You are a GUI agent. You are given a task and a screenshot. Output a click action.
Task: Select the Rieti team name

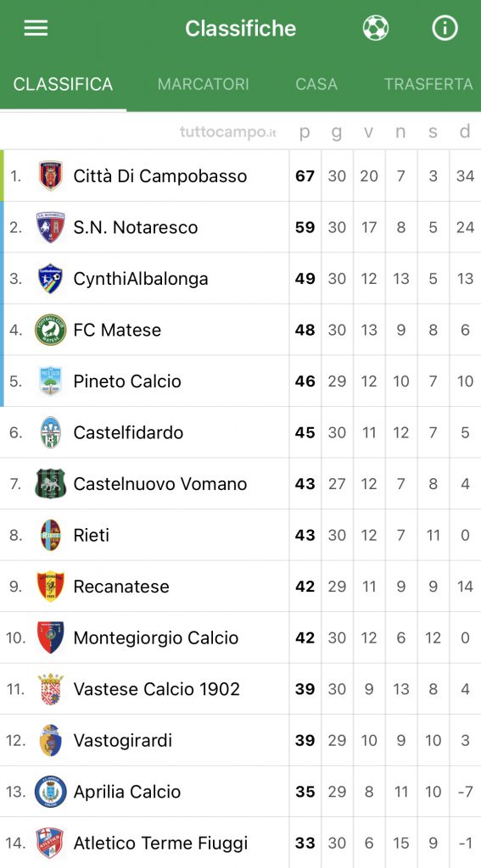[x=92, y=536]
